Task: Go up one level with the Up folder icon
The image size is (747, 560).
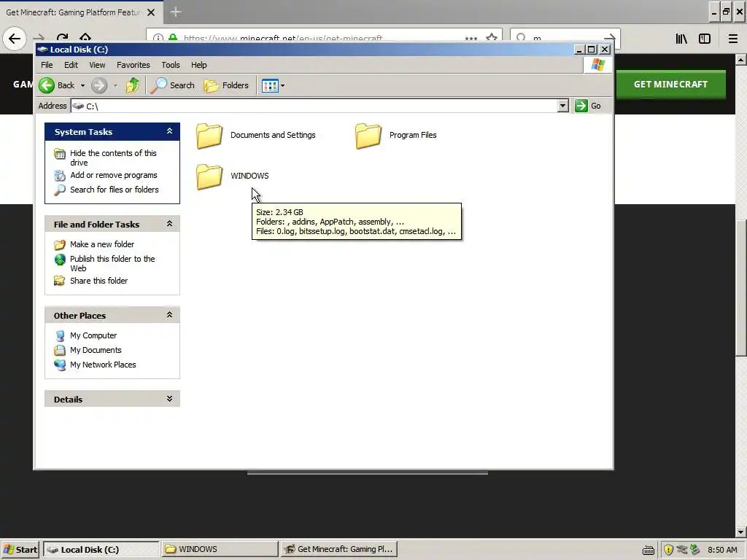Action: click(133, 85)
